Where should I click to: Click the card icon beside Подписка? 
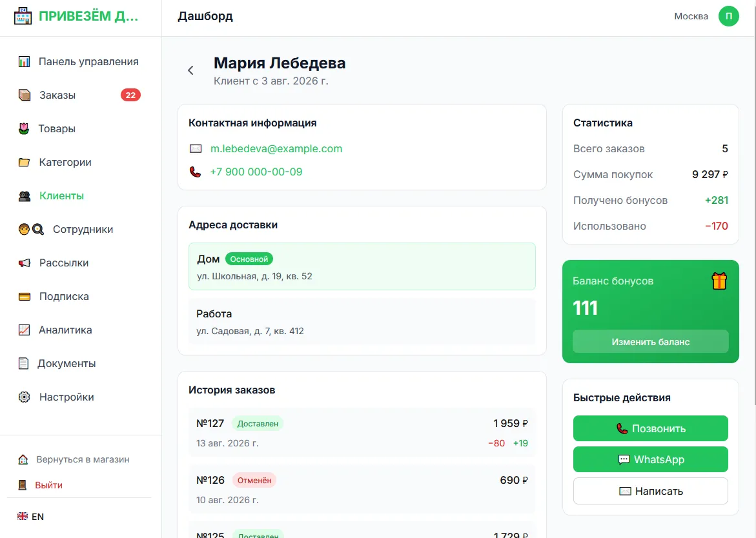[x=24, y=297]
